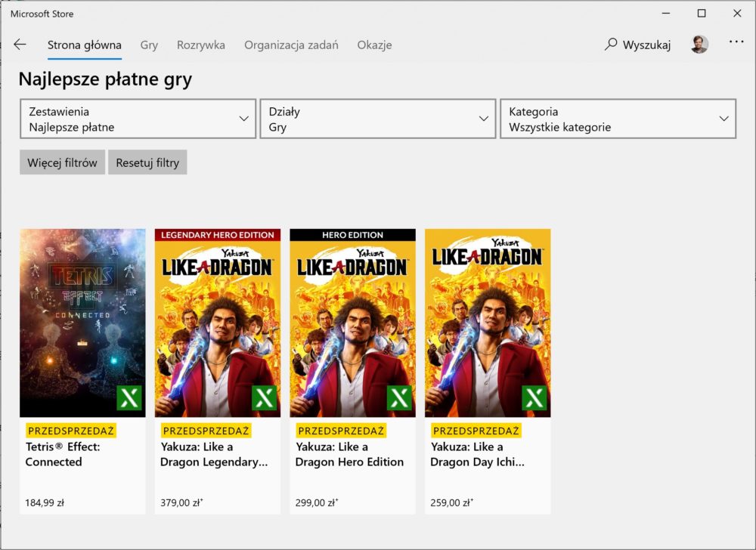
Task: Click the Wyszukaj search label
Action: coord(646,45)
